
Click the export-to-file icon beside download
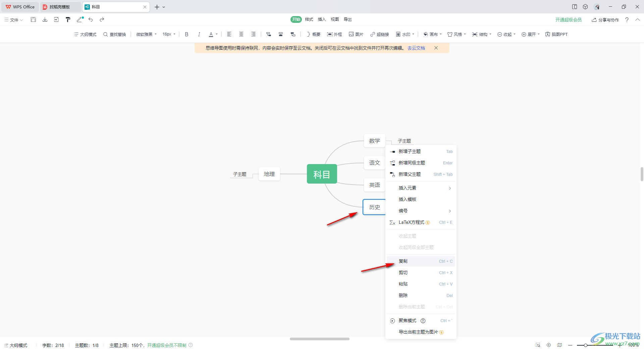pos(56,20)
